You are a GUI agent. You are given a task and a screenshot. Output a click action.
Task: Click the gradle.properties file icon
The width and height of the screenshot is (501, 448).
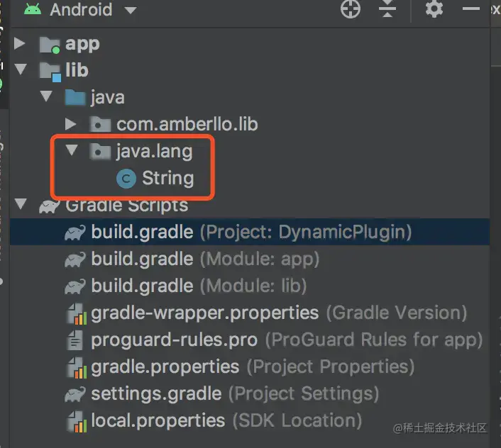76,368
